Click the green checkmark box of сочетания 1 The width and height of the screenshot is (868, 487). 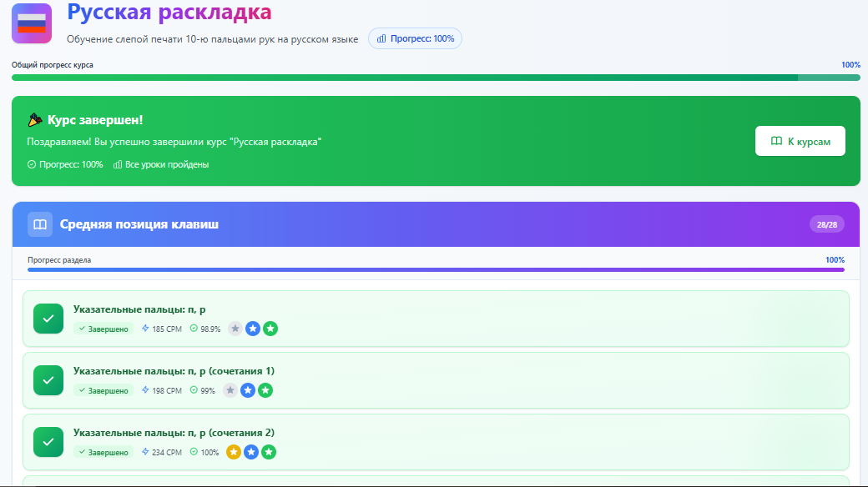(48, 380)
